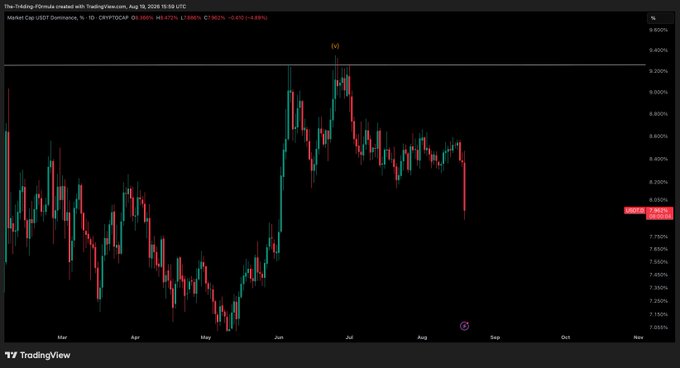Click the Aug label on time axis

pyautogui.click(x=422, y=337)
